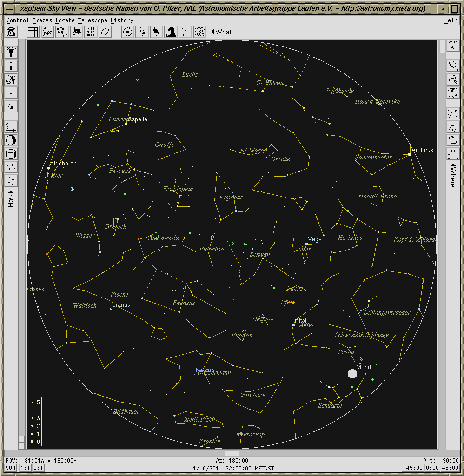Click the star cluster deep-sky icon

click(142, 32)
